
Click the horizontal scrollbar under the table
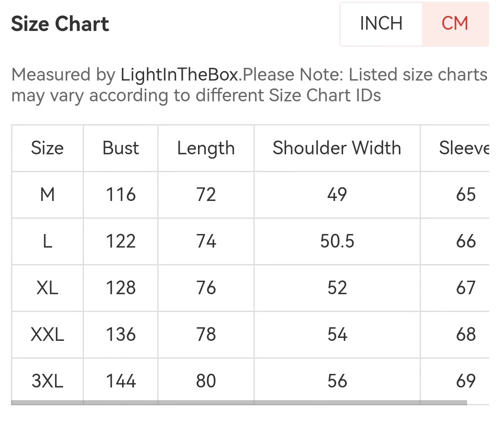coord(239,402)
